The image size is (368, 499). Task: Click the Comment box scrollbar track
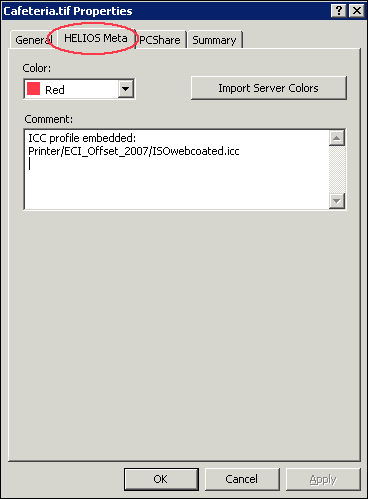point(337,169)
